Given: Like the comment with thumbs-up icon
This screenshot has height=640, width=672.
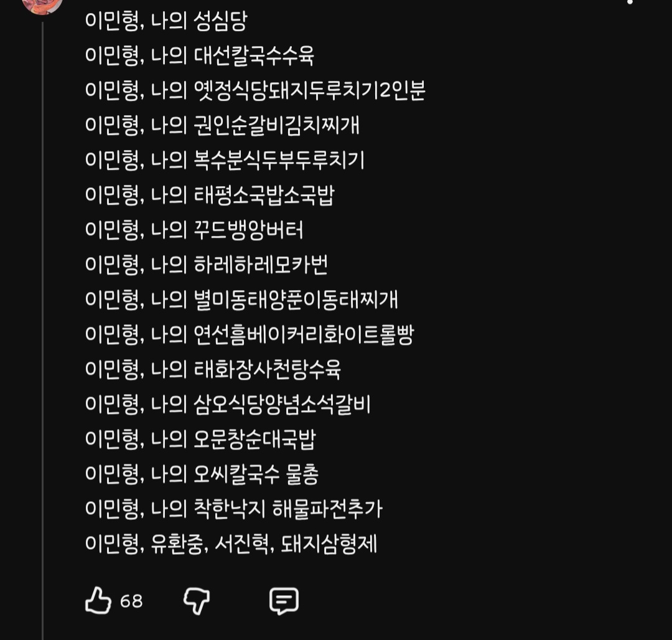Looking at the screenshot, I should pyautogui.click(x=98, y=601).
